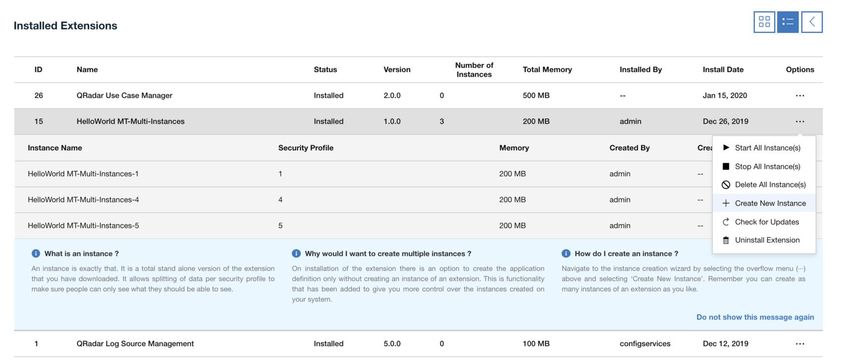This screenshot has height=363, width=850.
Task: Click the play icon beside Start All
Action: tap(726, 148)
